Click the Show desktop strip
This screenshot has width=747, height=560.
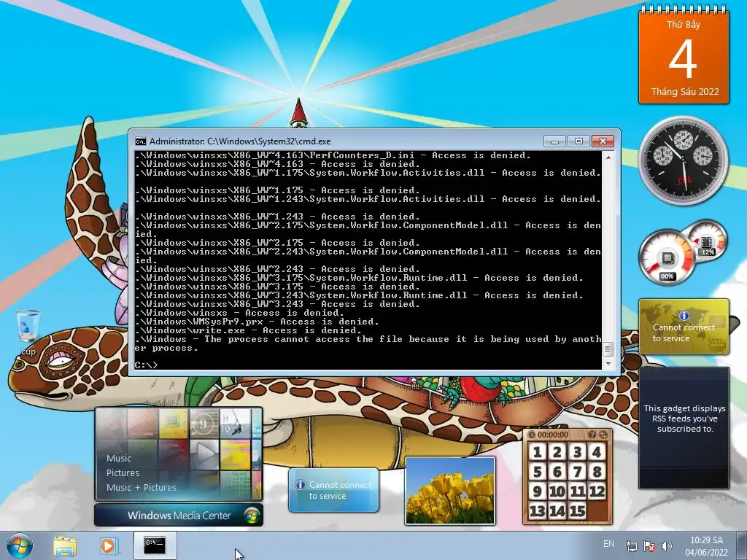(743, 546)
